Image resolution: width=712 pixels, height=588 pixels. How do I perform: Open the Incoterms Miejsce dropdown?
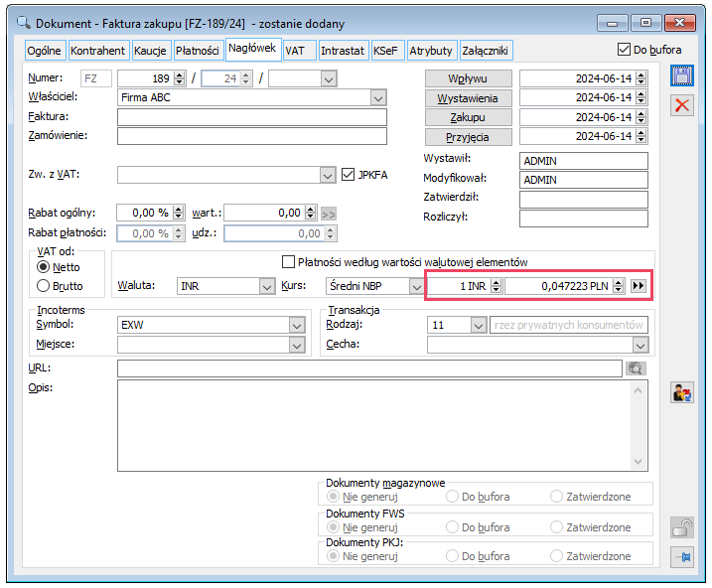click(x=297, y=345)
